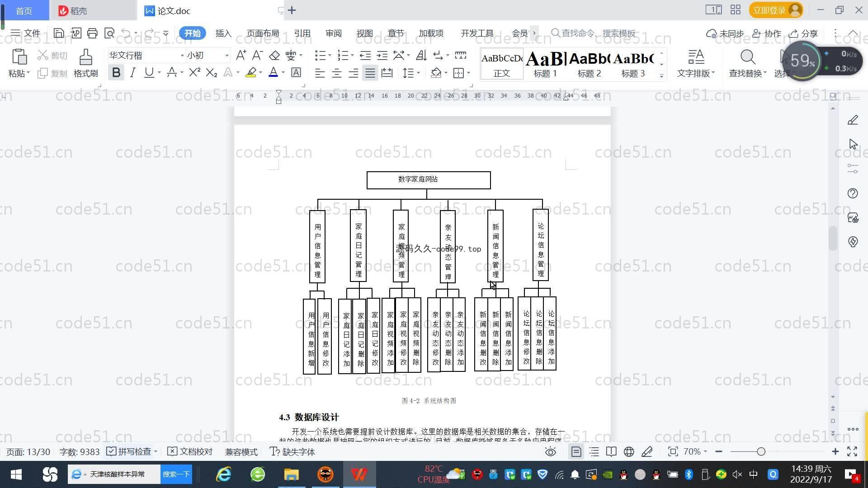Click the font color A swatch

273,72
